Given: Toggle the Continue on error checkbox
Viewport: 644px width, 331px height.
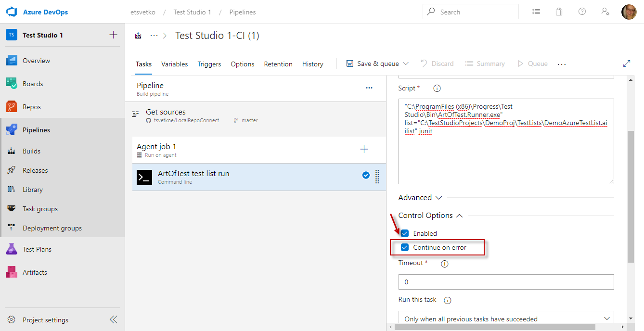Looking at the screenshot, I should click(x=405, y=247).
